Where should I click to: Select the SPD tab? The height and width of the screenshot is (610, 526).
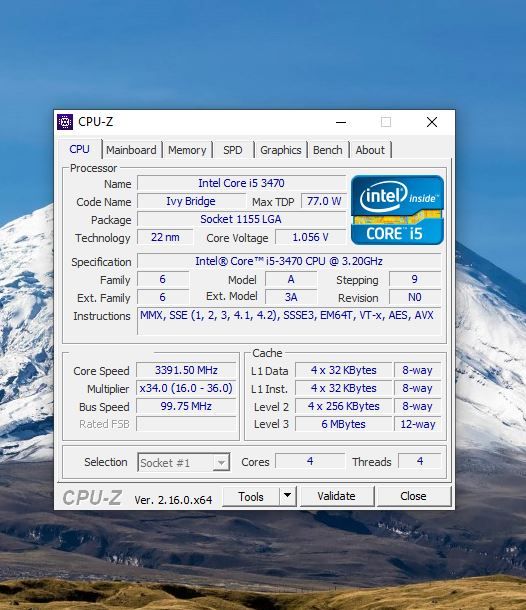[233, 150]
